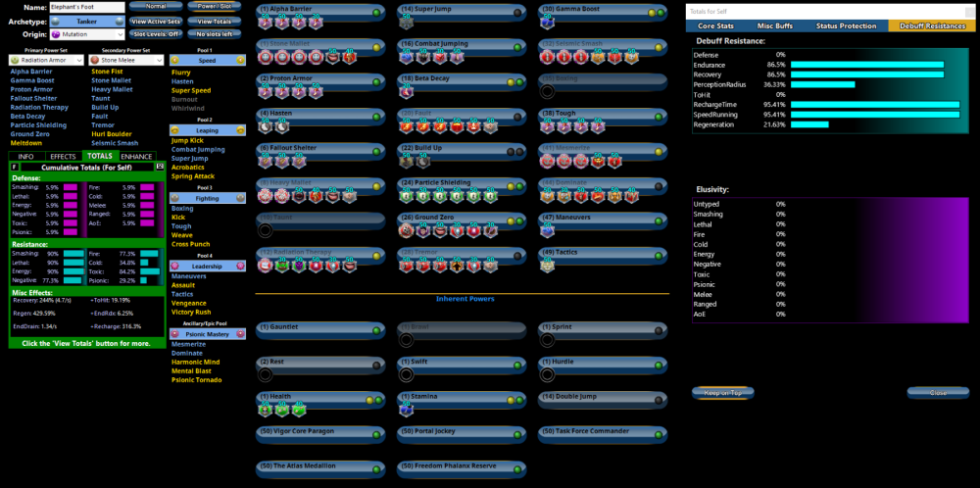The width and height of the screenshot is (980, 488).
Task: Open the Archetype Tanker dropdown
Action: [x=84, y=21]
